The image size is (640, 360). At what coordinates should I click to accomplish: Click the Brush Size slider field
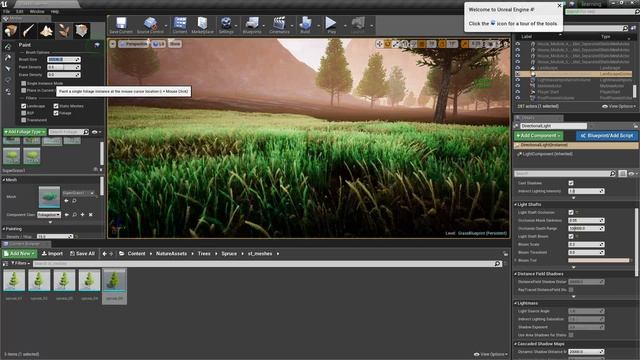tap(64, 60)
